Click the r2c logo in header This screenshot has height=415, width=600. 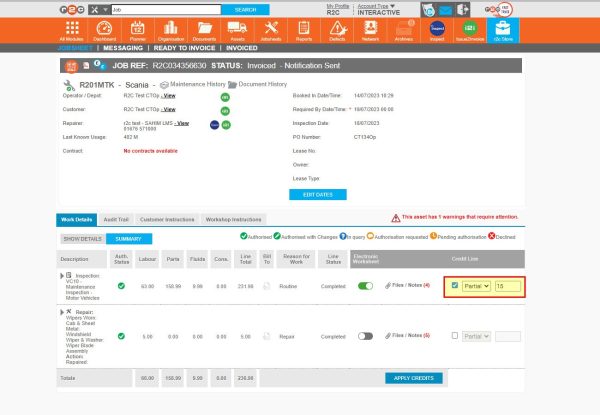tap(72, 10)
